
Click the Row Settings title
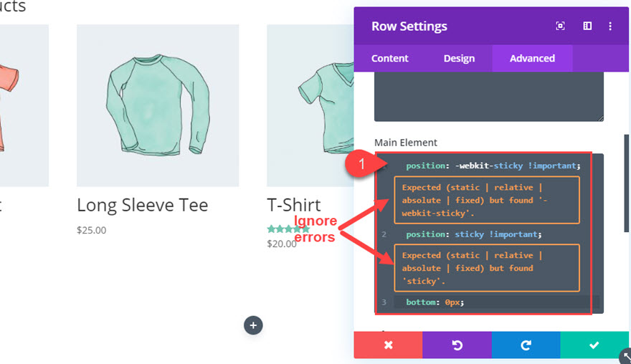(x=409, y=26)
